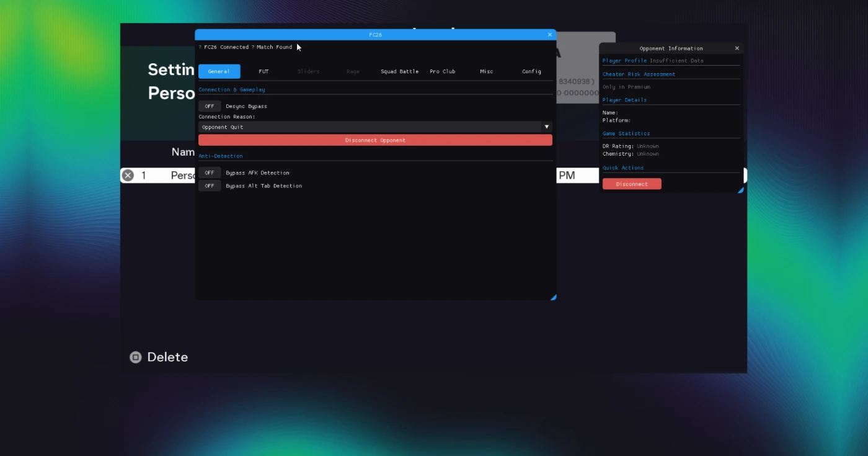Switch to the FUT tab

pos(263,71)
